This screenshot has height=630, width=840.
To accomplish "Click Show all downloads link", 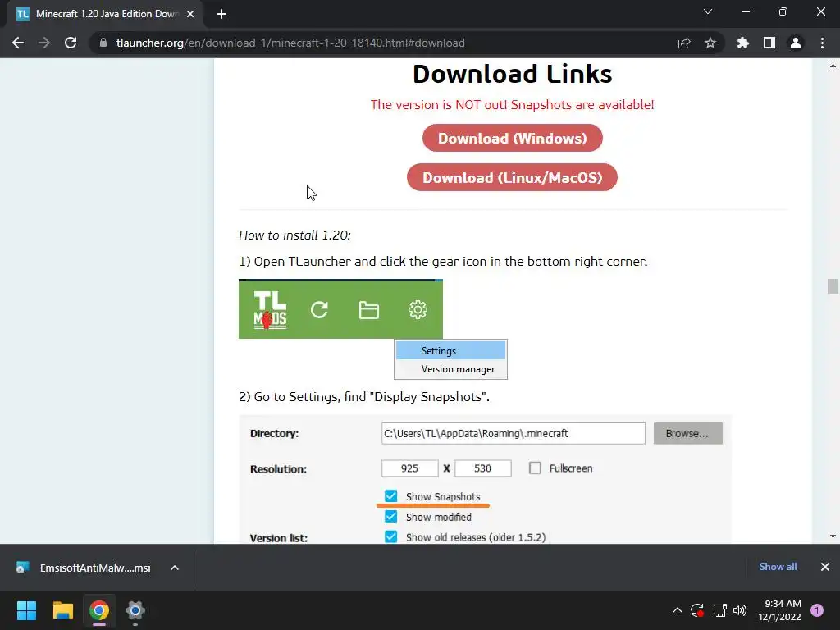I will (x=778, y=567).
